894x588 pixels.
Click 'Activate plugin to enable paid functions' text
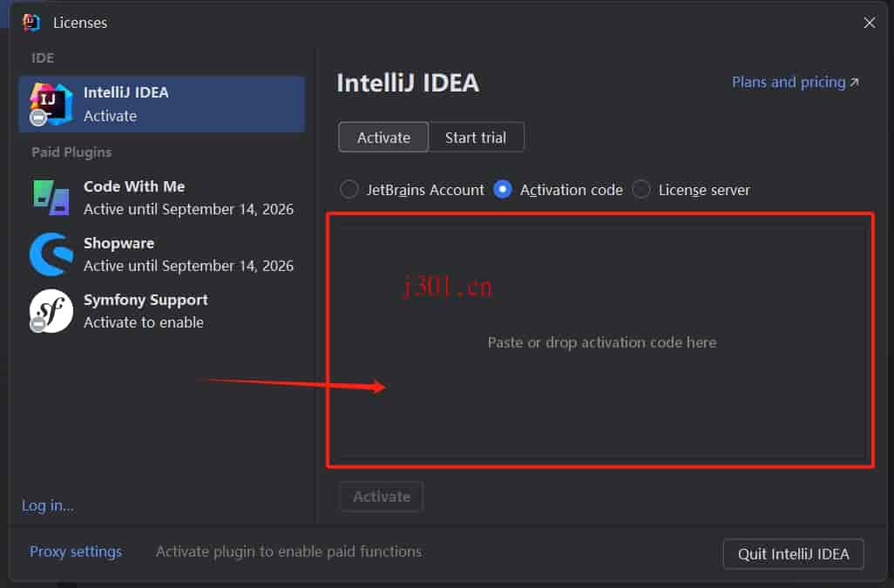(288, 551)
